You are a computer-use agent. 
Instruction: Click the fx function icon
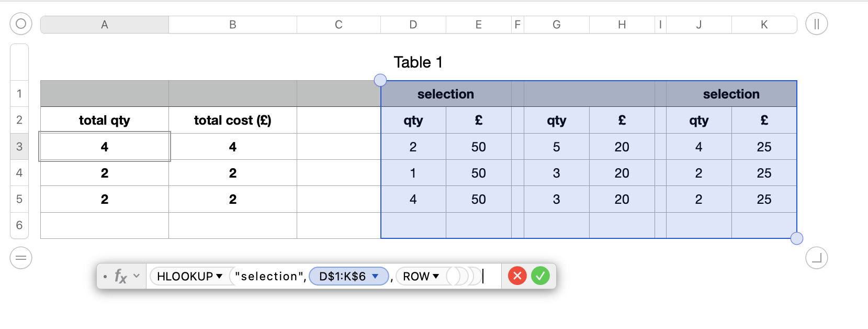120,276
